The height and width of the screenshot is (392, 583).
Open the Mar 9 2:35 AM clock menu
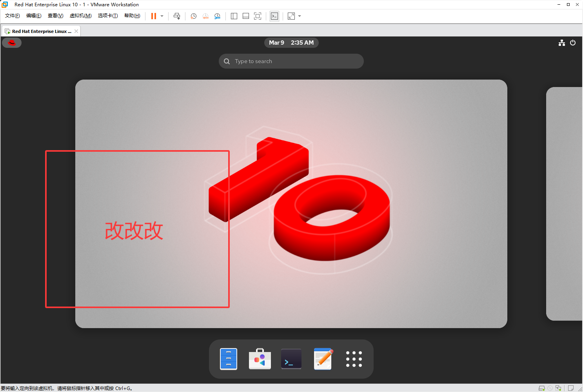click(291, 43)
